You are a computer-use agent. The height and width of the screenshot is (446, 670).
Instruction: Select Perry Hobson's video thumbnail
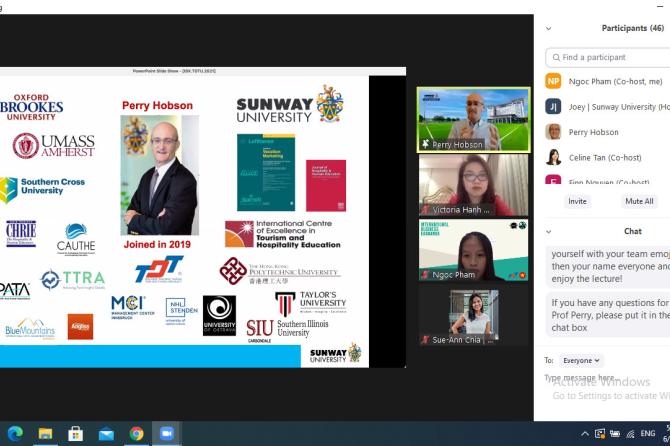coord(473,119)
